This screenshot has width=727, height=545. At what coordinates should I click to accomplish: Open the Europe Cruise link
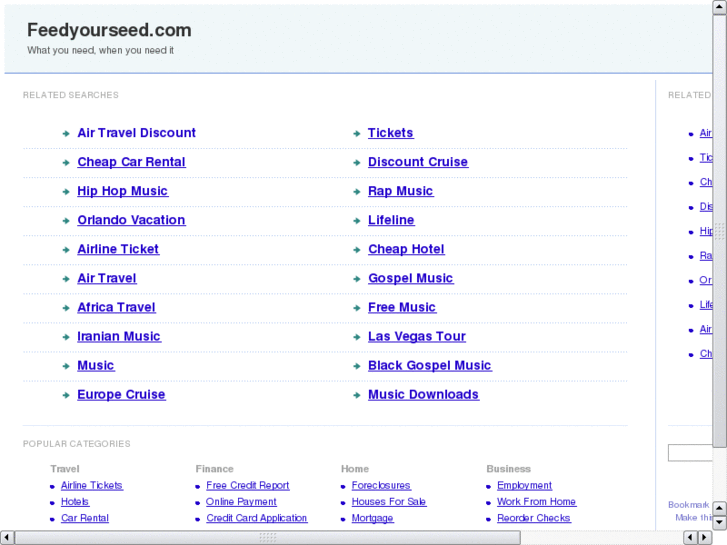[121, 395]
